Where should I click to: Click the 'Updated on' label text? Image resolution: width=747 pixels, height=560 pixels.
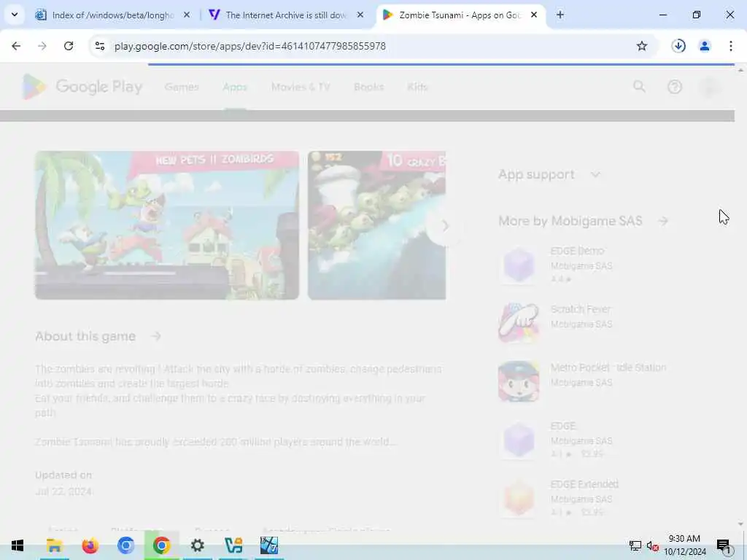63,475
